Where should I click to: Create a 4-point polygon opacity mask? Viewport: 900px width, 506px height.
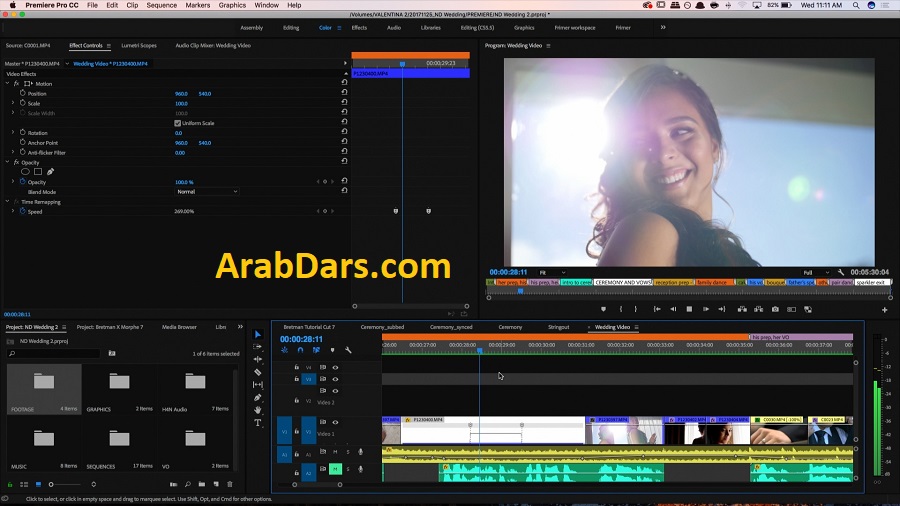[38, 172]
